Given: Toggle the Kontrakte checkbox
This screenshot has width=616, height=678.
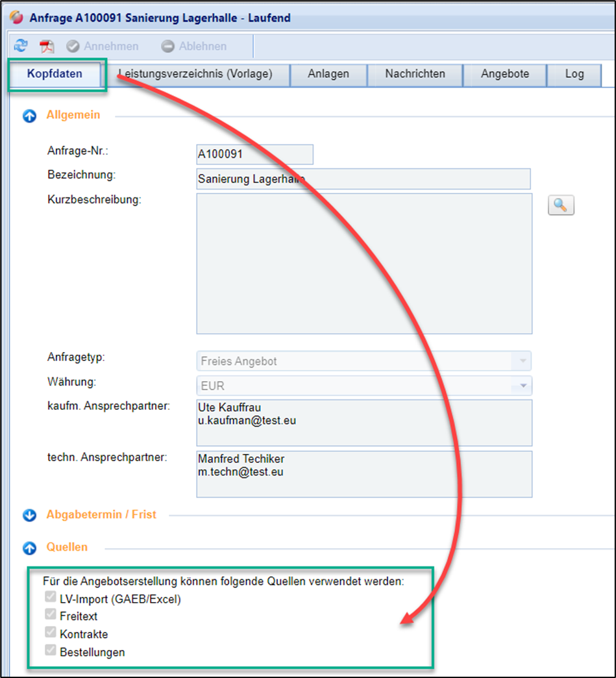Looking at the screenshot, I should point(50,633).
